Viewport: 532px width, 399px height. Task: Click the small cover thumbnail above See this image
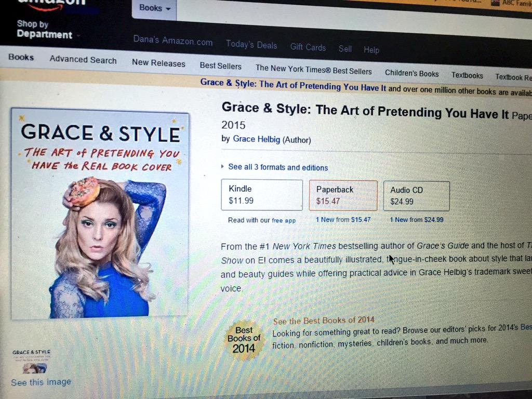[32, 362]
